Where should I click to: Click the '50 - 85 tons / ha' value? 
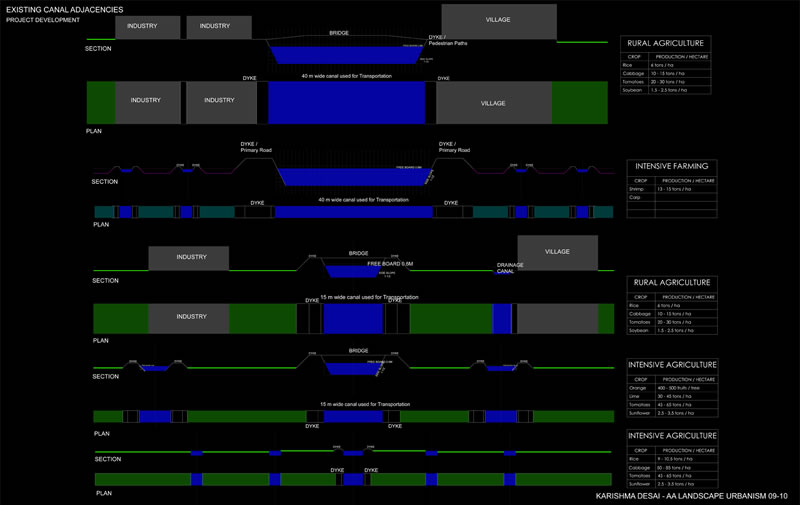coord(674,468)
